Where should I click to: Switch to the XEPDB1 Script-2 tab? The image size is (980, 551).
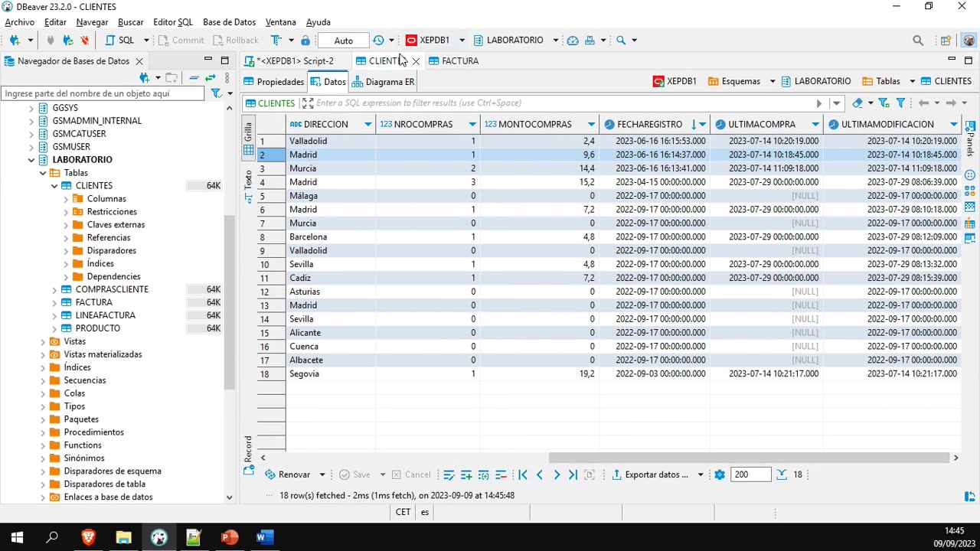point(289,61)
